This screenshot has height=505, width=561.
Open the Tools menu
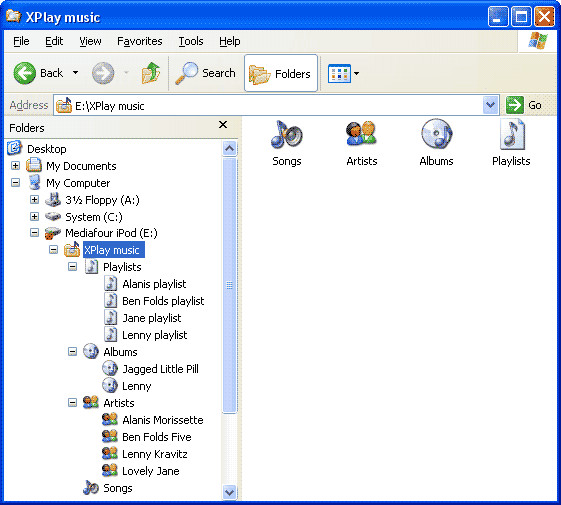(191, 41)
